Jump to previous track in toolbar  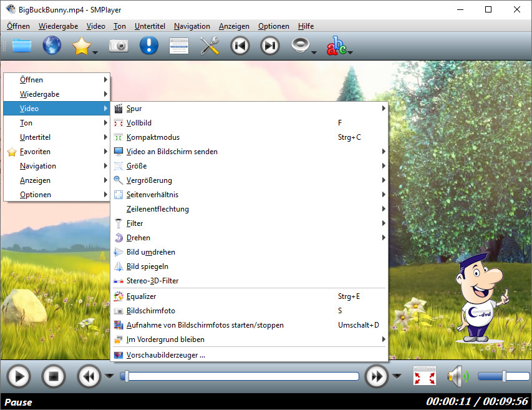pos(240,46)
